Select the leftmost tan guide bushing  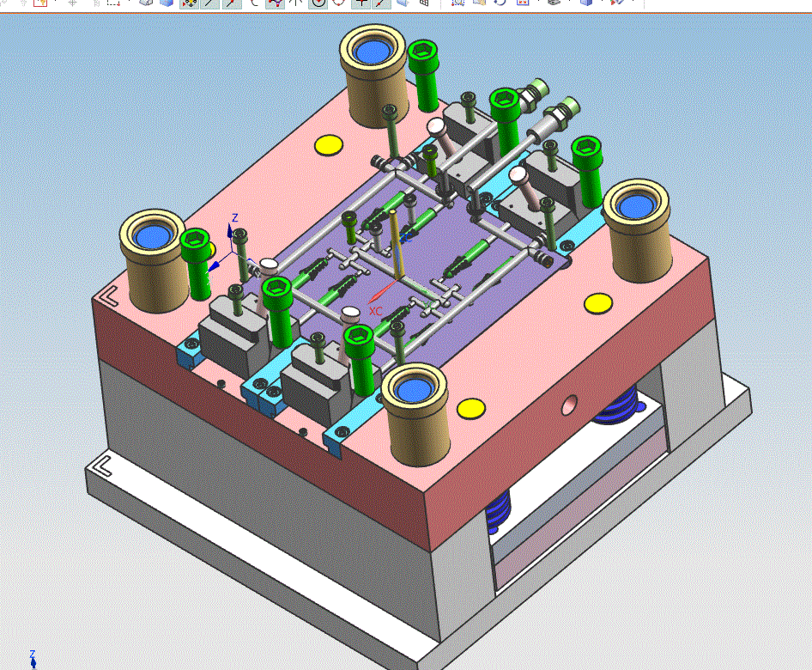pyautogui.click(x=154, y=260)
